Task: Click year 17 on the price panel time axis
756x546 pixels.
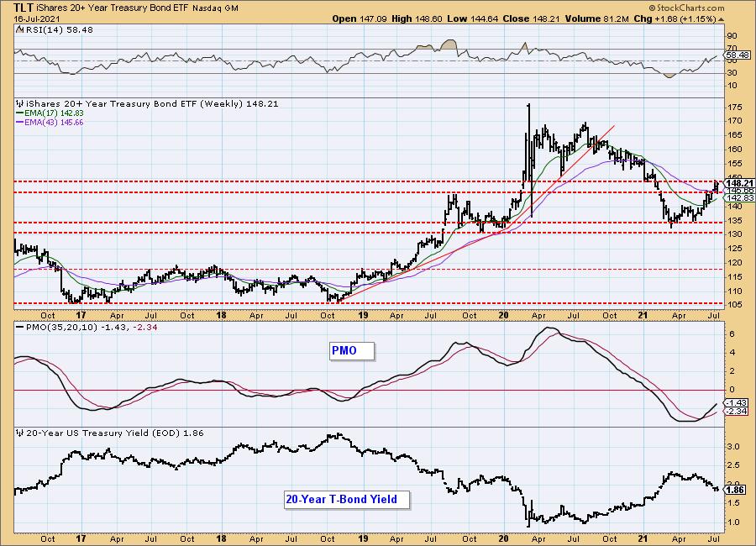Action: pyautogui.click(x=81, y=316)
